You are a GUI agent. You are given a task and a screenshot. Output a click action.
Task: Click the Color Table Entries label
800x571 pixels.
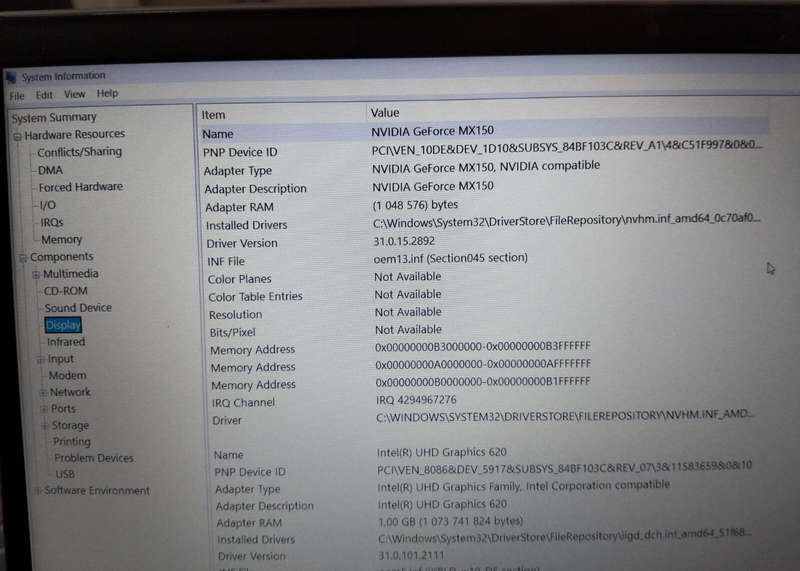tap(255, 296)
